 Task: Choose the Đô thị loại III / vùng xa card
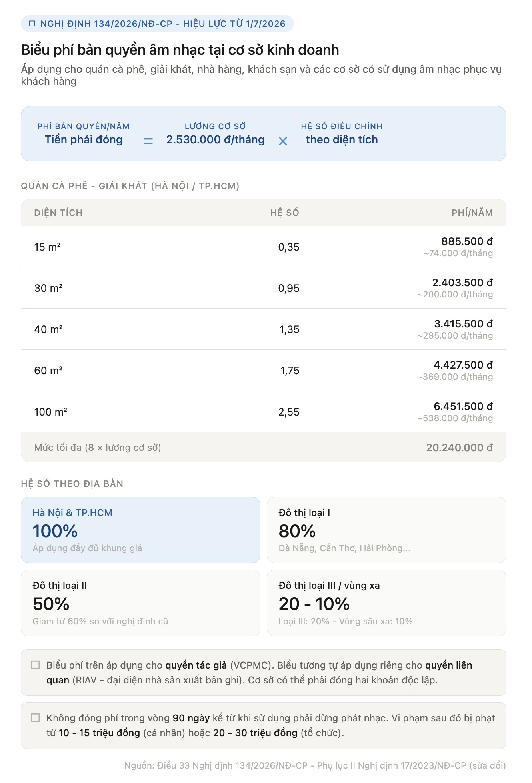pyautogui.click(x=386, y=603)
